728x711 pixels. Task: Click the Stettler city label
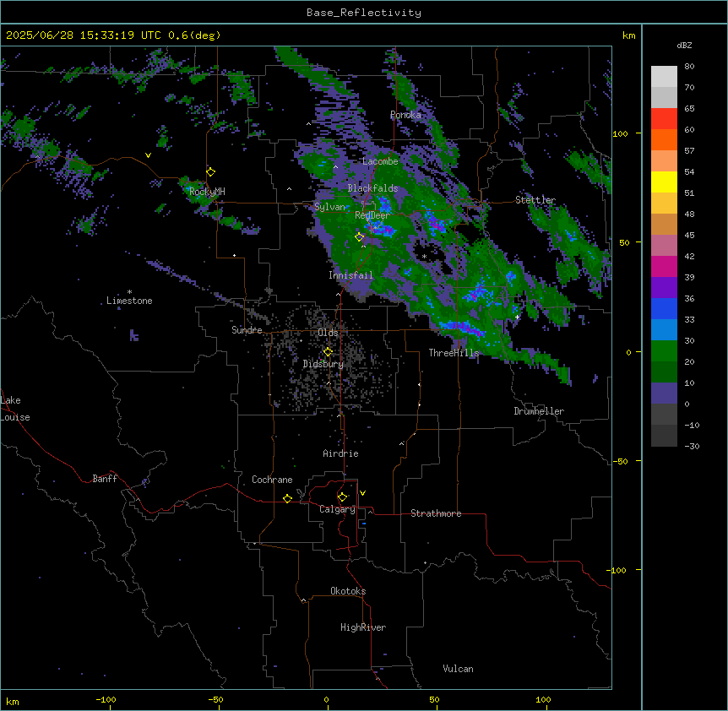coord(535,200)
